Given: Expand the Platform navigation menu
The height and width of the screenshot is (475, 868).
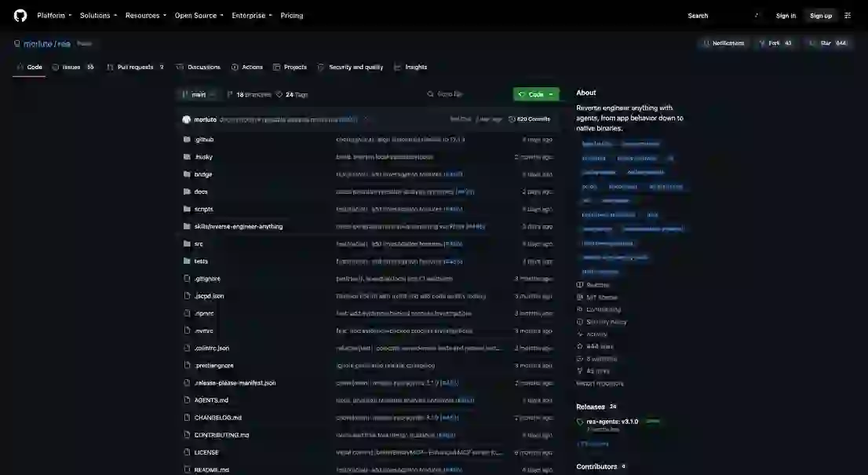Looking at the screenshot, I should coord(54,16).
